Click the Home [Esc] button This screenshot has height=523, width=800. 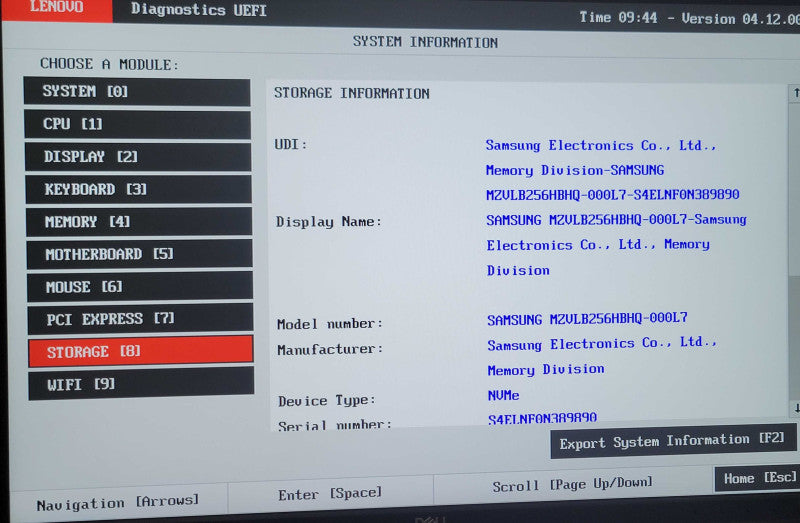[757, 479]
